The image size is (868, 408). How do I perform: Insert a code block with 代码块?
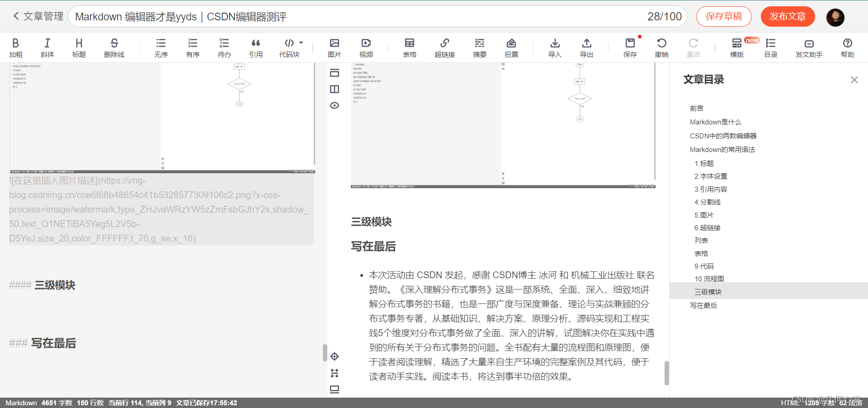[x=289, y=47]
